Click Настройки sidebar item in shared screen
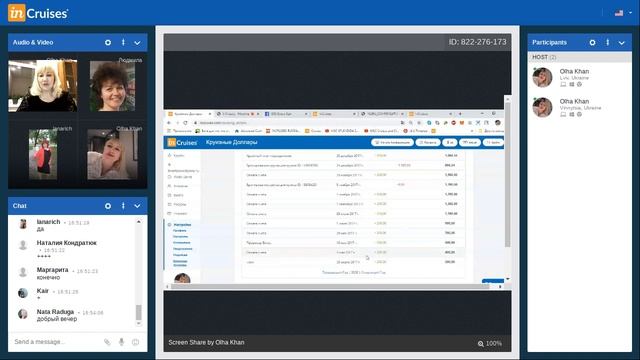 182,224
